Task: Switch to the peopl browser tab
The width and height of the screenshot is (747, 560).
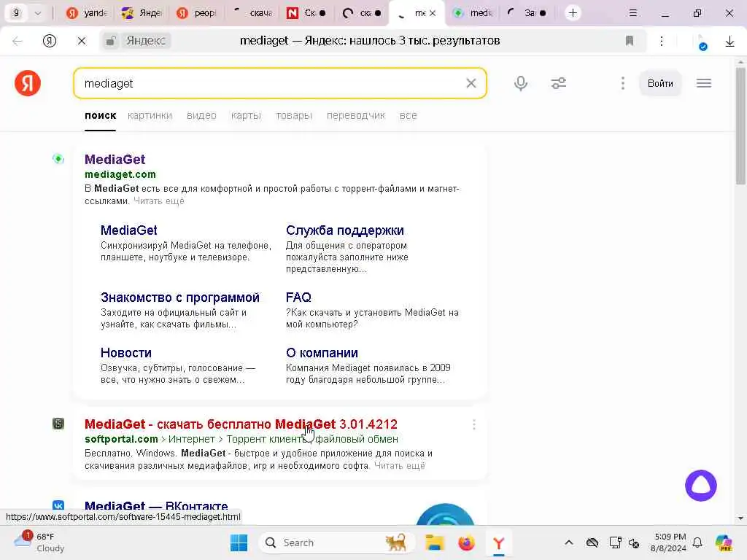Action: click(196, 13)
